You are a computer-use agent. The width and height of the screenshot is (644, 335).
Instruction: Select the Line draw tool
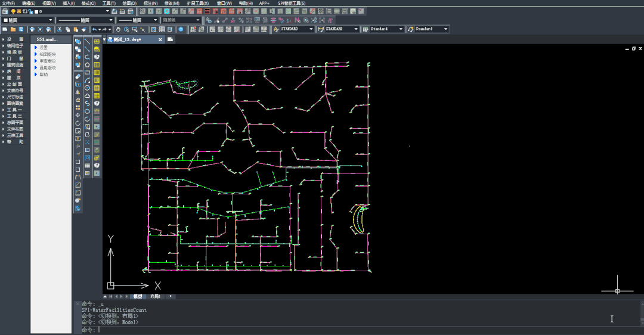[x=87, y=42]
